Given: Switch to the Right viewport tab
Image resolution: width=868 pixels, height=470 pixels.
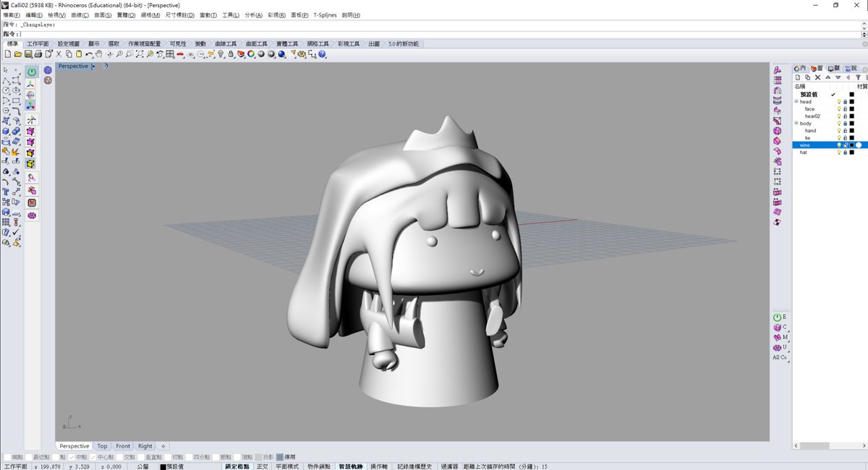Looking at the screenshot, I should [x=145, y=446].
